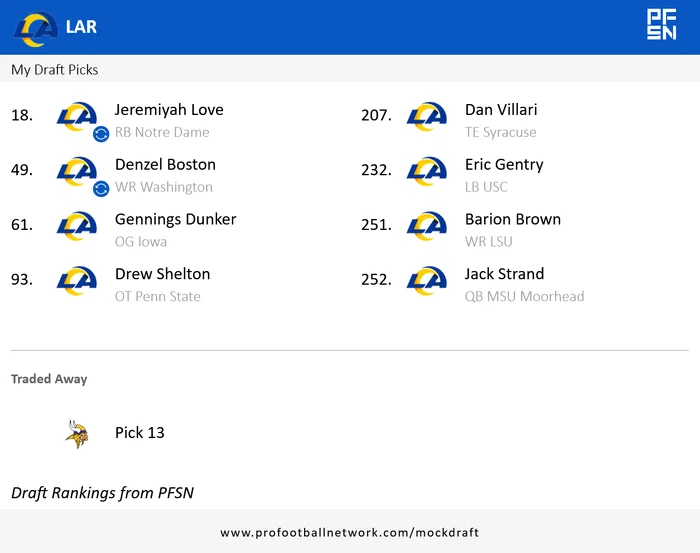
Task: Select Jeremiyah Love player name
Action: coord(169,110)
